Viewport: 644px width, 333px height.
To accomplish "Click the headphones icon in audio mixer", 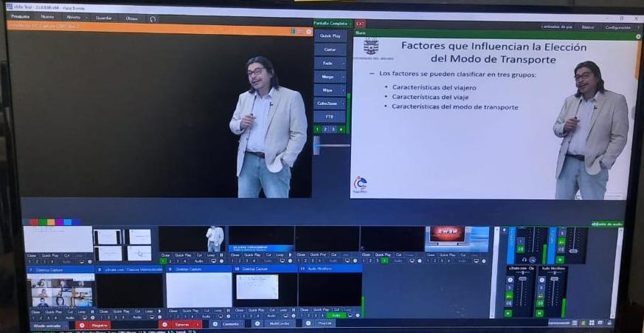I will pyautogui.click(x=522, y=260).
